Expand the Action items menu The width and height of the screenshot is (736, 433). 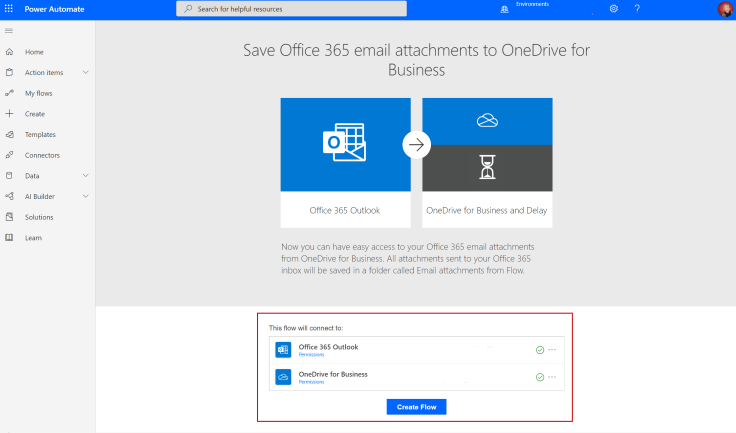click(x=86, y=72)
